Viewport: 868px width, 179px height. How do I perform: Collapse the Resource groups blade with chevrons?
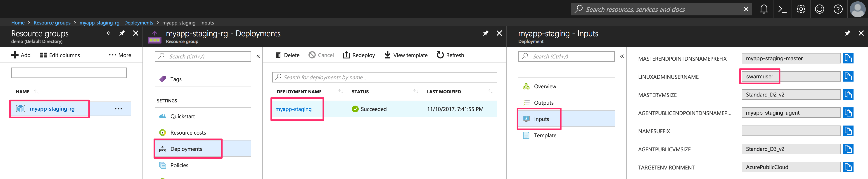tap(109, 33)
